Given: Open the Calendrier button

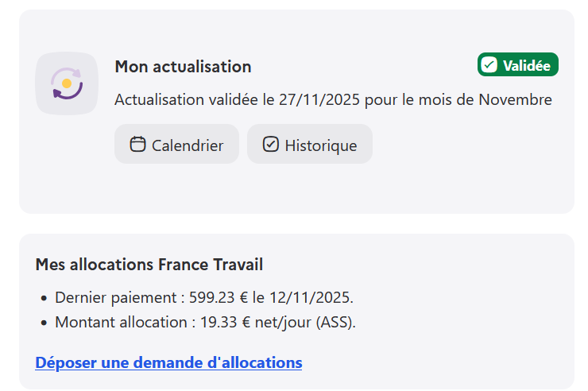Looking at the screenshot, I should 176,145.
